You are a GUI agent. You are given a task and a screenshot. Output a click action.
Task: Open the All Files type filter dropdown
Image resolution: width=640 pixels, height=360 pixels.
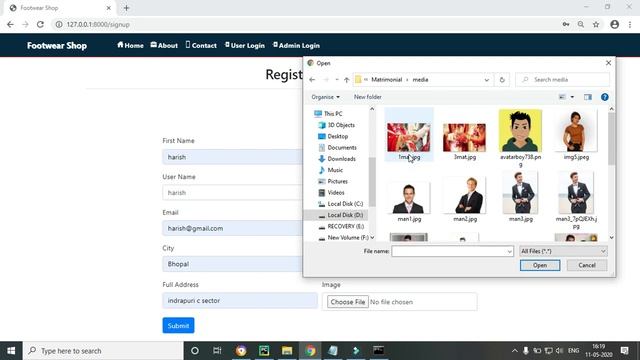563,251
